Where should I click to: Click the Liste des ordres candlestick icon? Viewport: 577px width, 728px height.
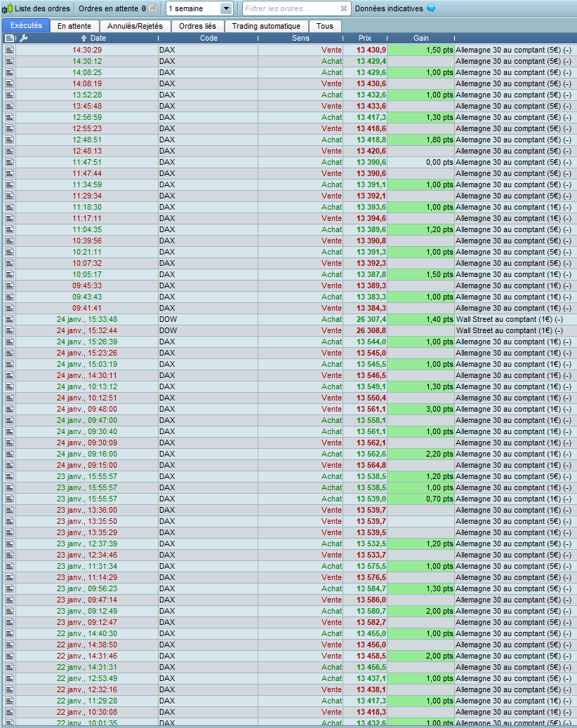(x=8, y=8)
